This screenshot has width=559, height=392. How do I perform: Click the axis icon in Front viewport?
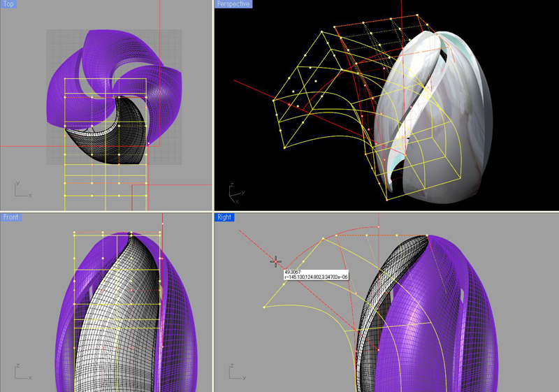(21, 370)
